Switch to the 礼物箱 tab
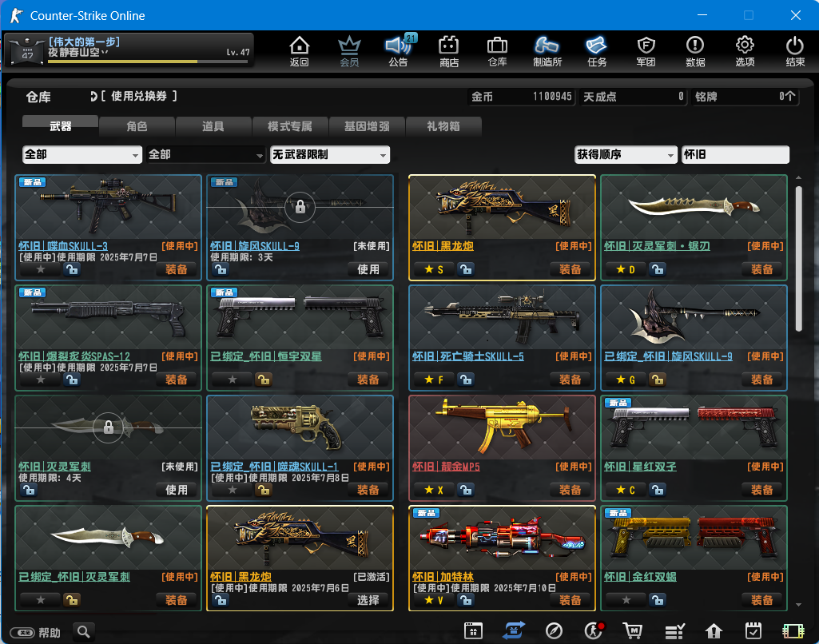This screenshot has width=819, height=644. pyautogui.click(x=443, y=126)
